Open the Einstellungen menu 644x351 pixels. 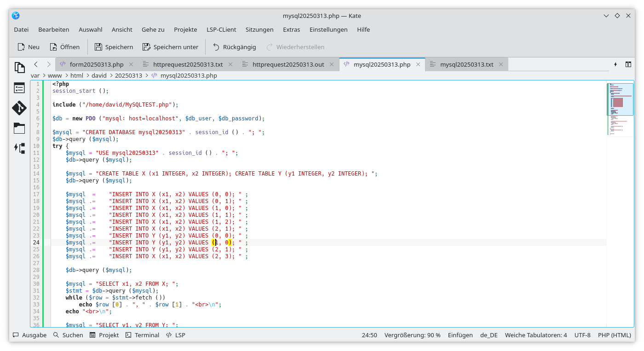click(328, 29)
